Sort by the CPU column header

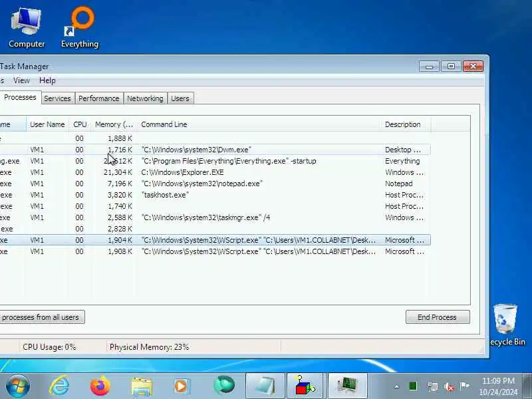(x=80, y=124)
